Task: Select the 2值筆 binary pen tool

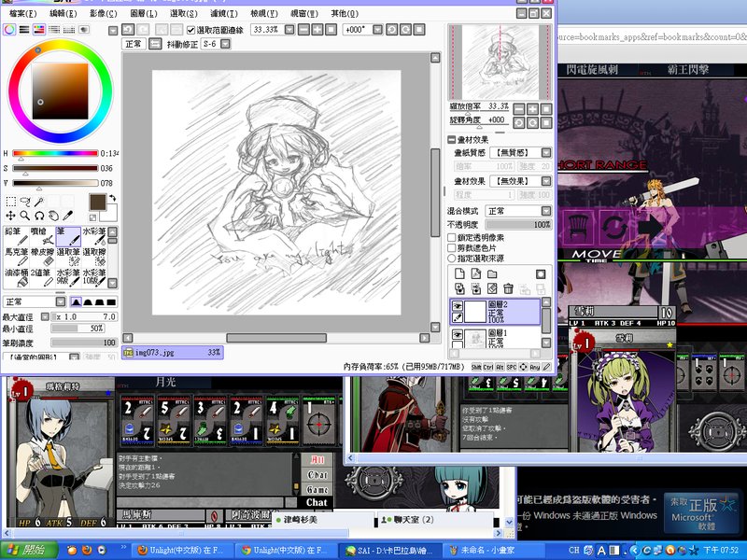Action: click(x=42, y=277)
